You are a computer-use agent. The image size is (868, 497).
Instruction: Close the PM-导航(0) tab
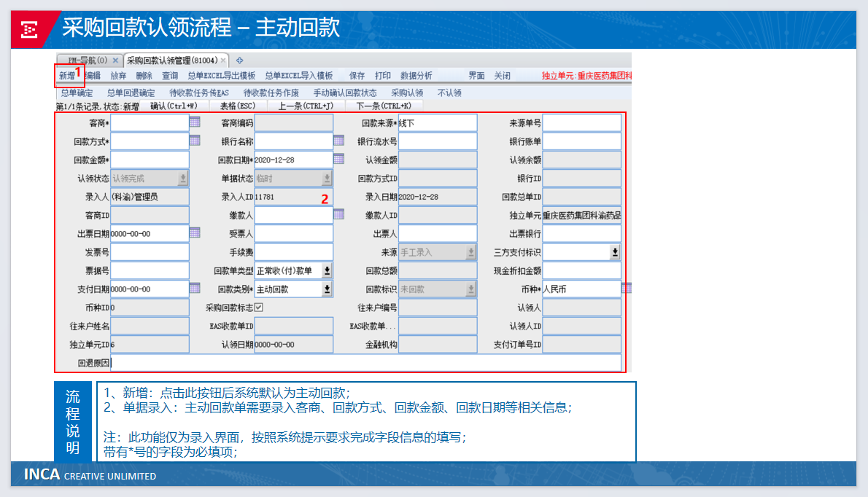pyautogui.click(x=115, y=60)
